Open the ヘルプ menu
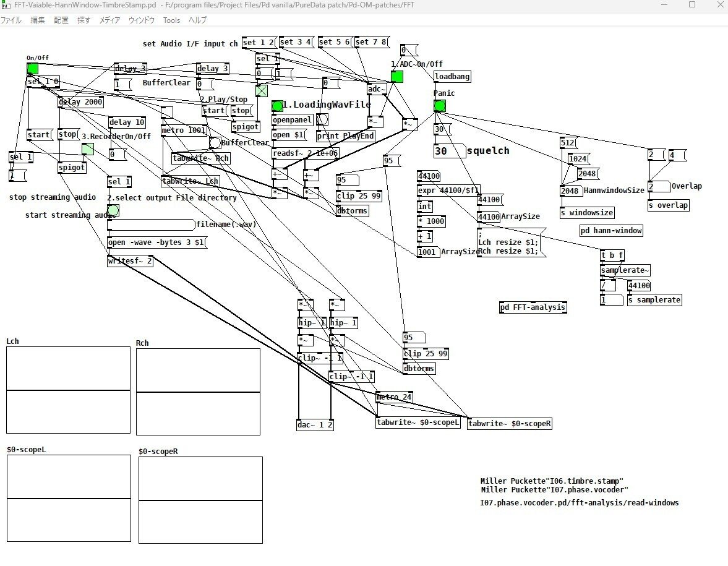The image size is (728, 566). click(x=197, y=20)
